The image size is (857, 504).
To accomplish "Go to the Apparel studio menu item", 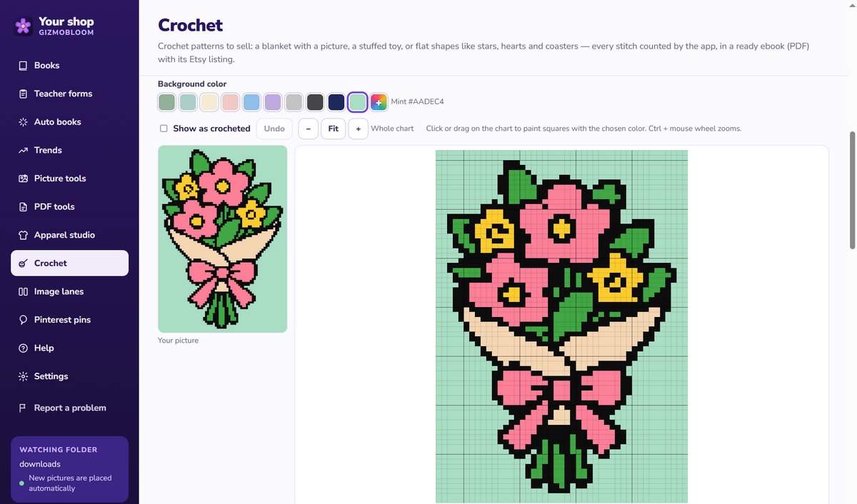I will coord(70,235).
